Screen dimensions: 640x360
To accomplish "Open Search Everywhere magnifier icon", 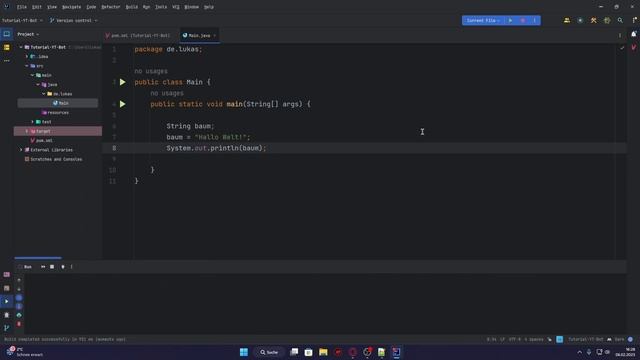I will (620, 20).
